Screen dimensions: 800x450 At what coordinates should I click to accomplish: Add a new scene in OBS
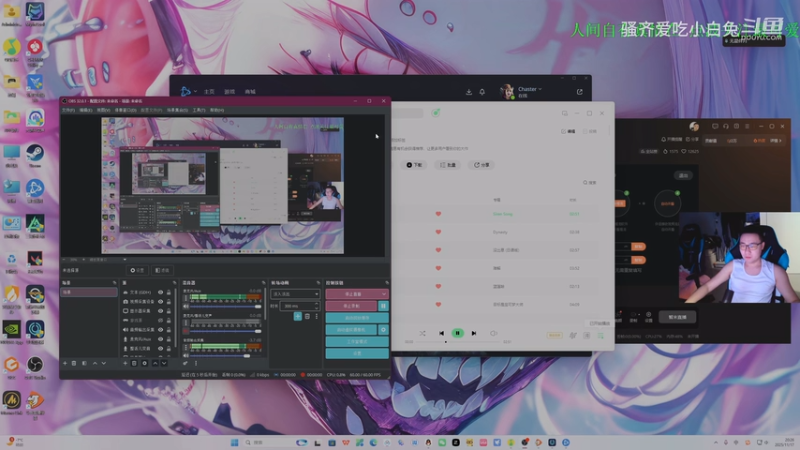(x=65, y=363)
